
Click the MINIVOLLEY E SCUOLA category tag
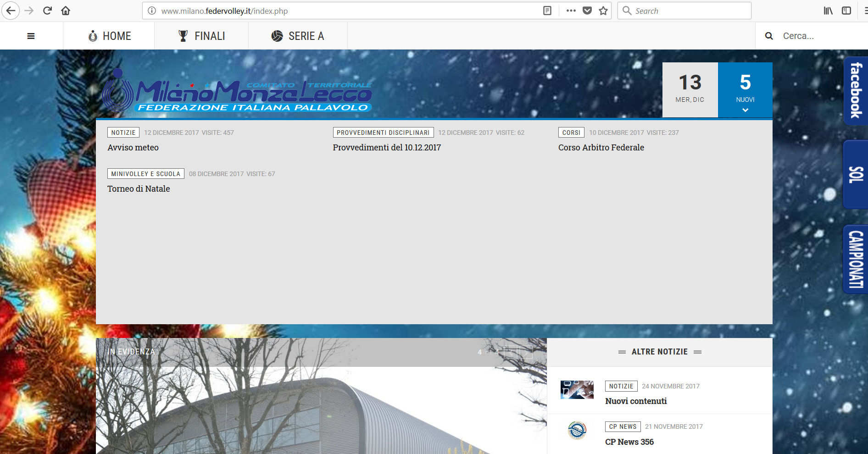(x=146, y=174)
